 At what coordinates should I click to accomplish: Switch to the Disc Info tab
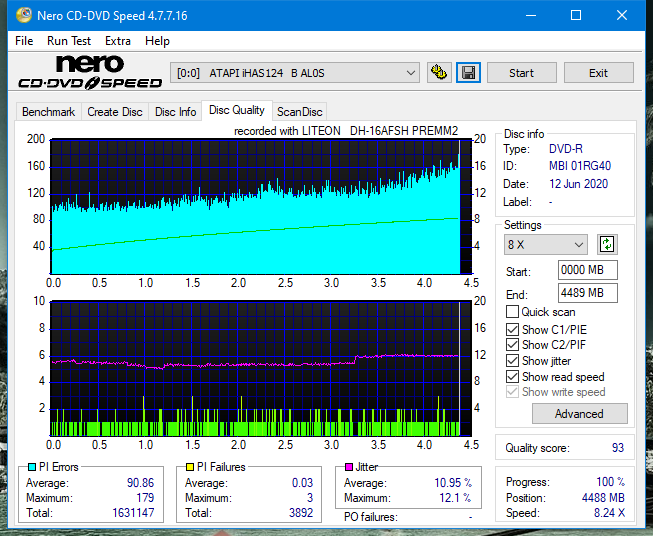pos(175,112)
